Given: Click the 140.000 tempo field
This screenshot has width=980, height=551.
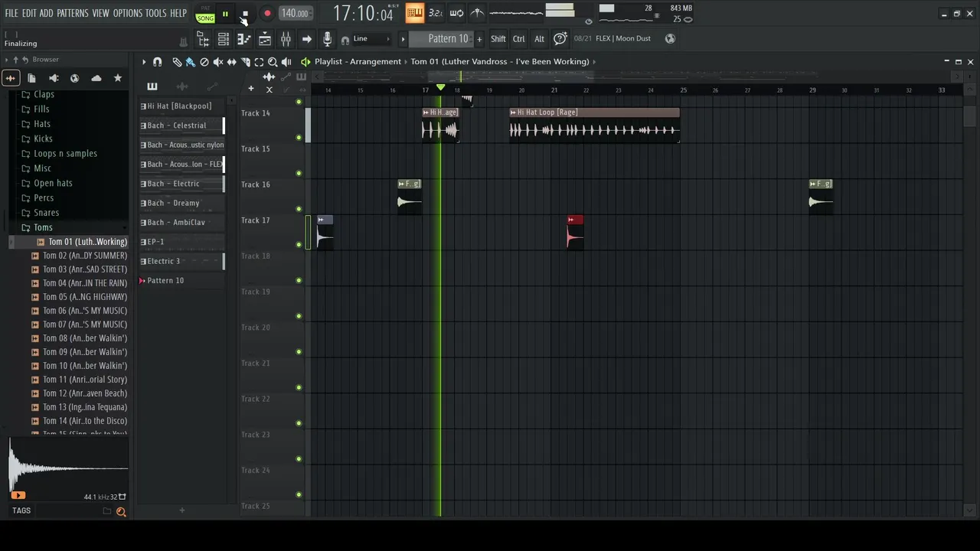Looking at the screenshot, I should click(295, 13).
